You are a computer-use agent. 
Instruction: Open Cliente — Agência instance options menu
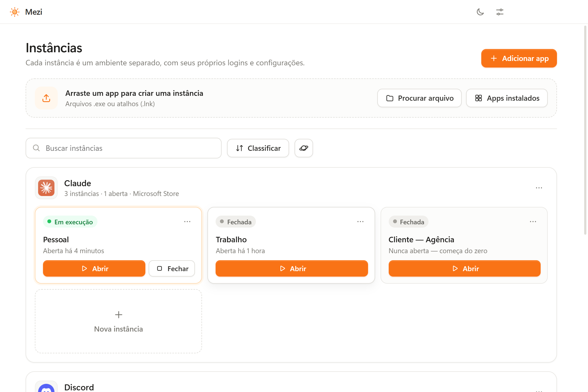[533, 222]
